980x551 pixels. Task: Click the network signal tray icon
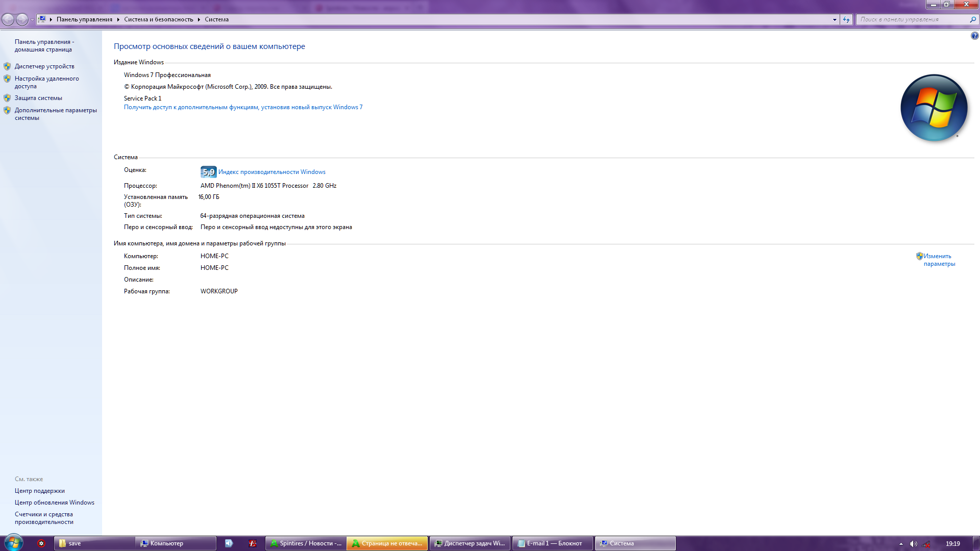point(926,543)
